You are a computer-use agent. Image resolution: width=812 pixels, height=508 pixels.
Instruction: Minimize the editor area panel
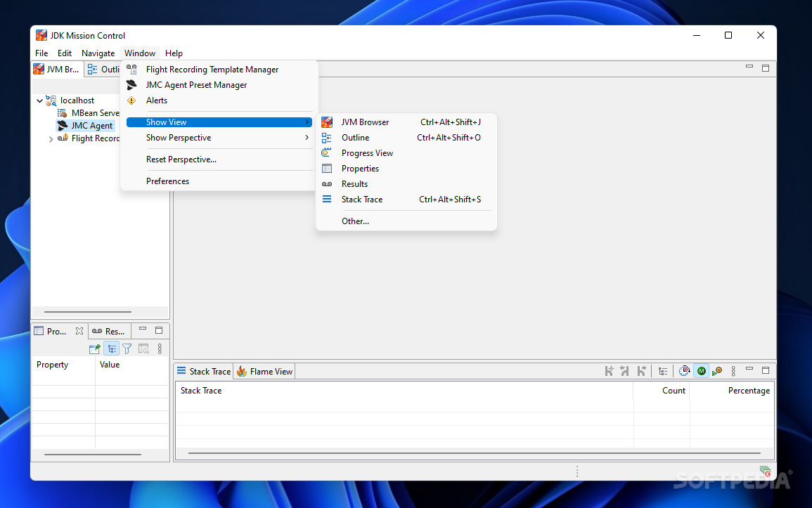pos(749,67)
